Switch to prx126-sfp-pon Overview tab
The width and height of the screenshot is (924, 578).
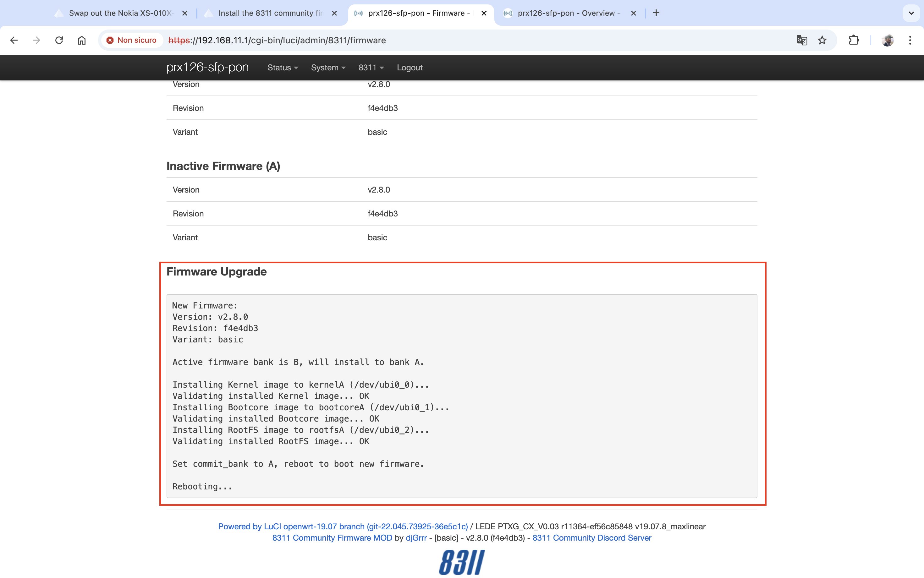(565, 13)
